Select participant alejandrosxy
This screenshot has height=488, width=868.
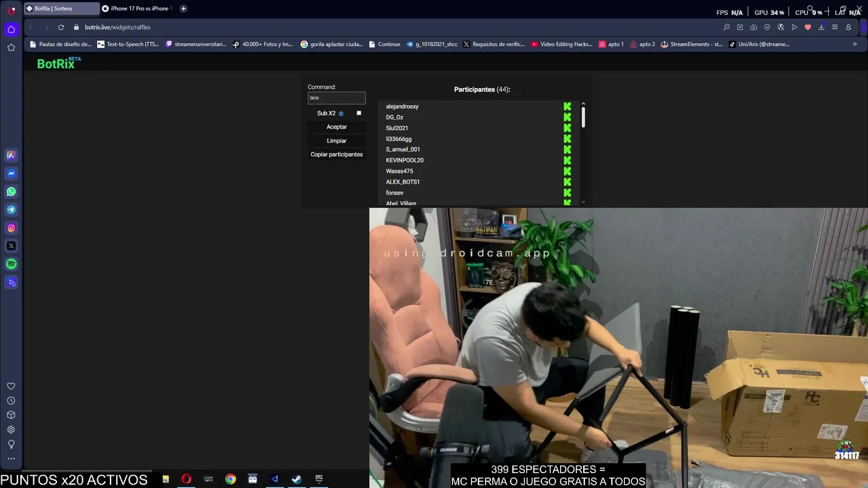[x=402, y=106]
